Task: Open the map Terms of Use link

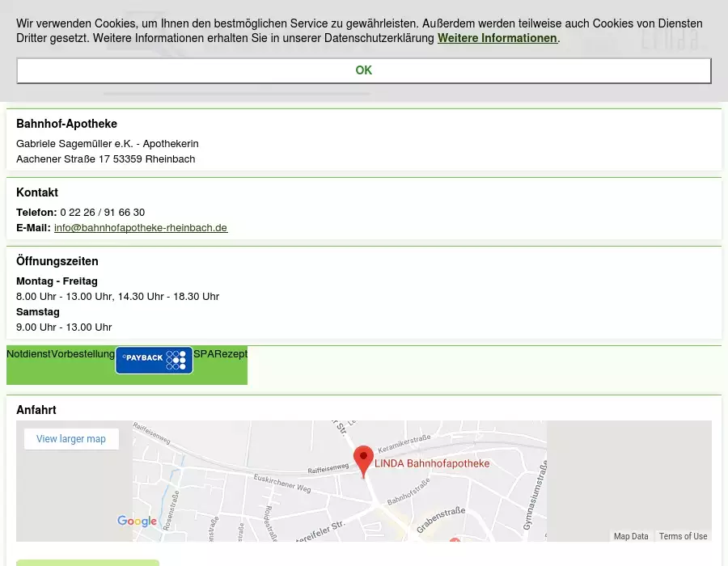Action: (x=683, y=536)
